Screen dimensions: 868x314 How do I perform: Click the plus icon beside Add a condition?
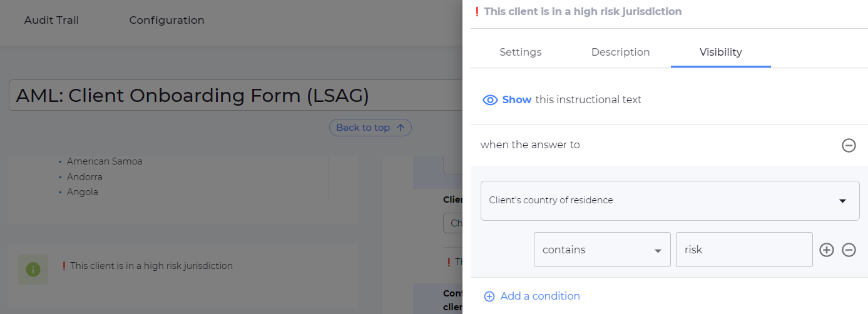tap(489, 296)
